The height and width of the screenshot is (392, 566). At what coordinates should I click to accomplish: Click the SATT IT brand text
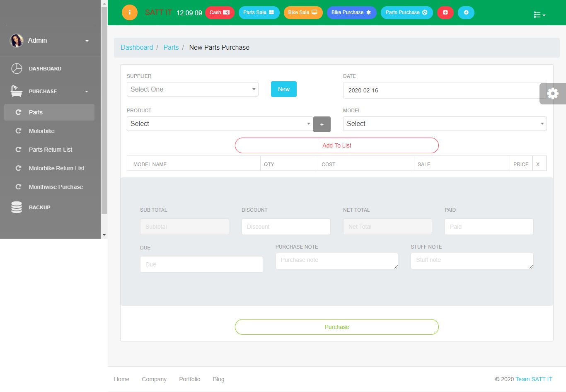pos(158,12)
